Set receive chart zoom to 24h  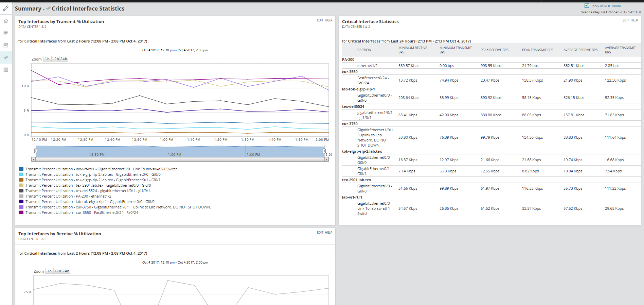66,271
